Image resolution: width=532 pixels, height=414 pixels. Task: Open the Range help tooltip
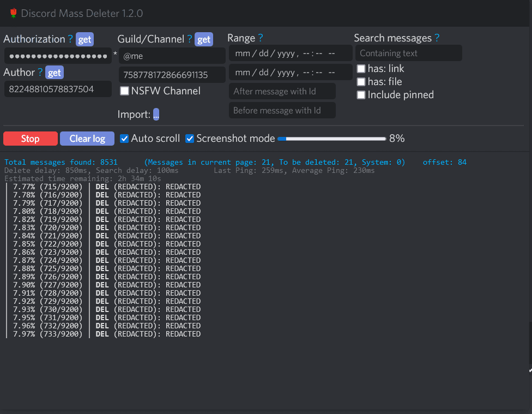260,38
